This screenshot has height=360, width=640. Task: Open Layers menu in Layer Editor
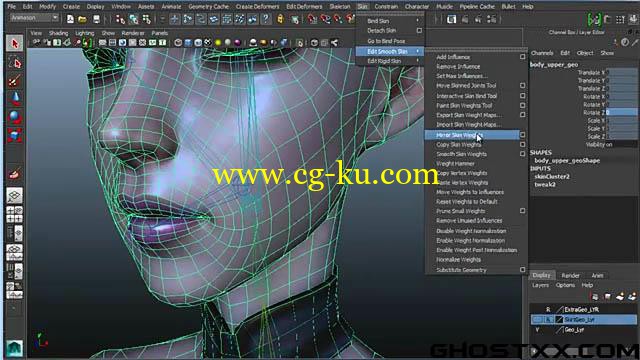click(540, 285)
